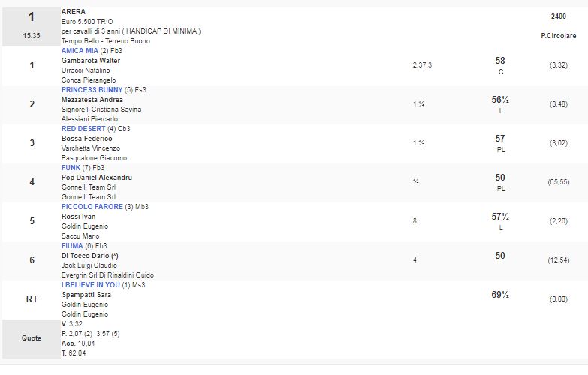The height and width of the screenshot is (375, 588).
Task: Click the 2.37.3 winning time
Action: pyautogui.click(x=422, y=65)
